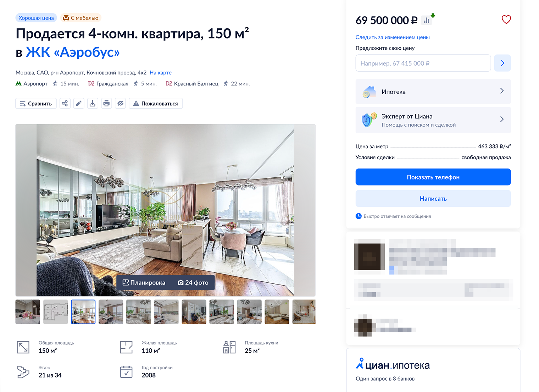Hide listing with crossed-eye icon
This screenshot has width=539, height=392.
click(x=120, y=103)
